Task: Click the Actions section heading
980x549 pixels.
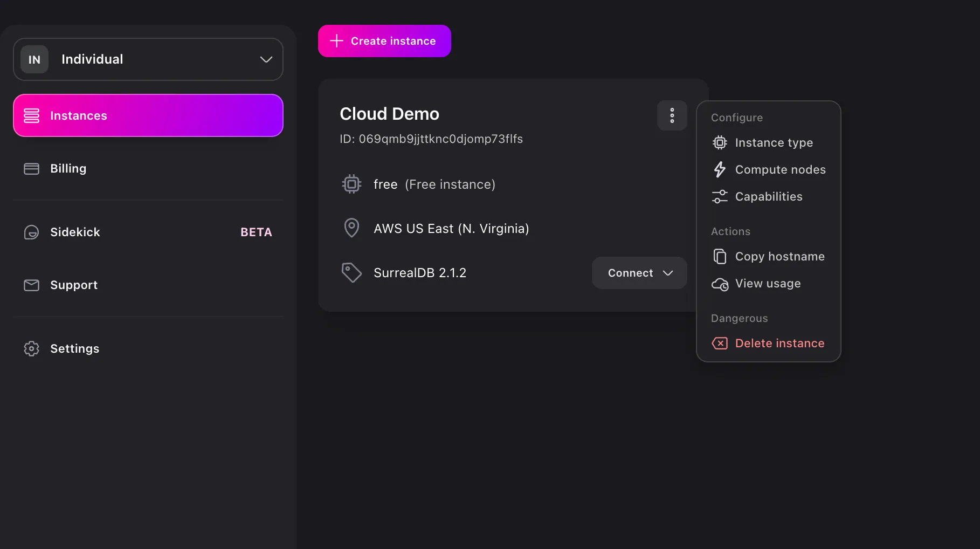Action: [730, 231]
